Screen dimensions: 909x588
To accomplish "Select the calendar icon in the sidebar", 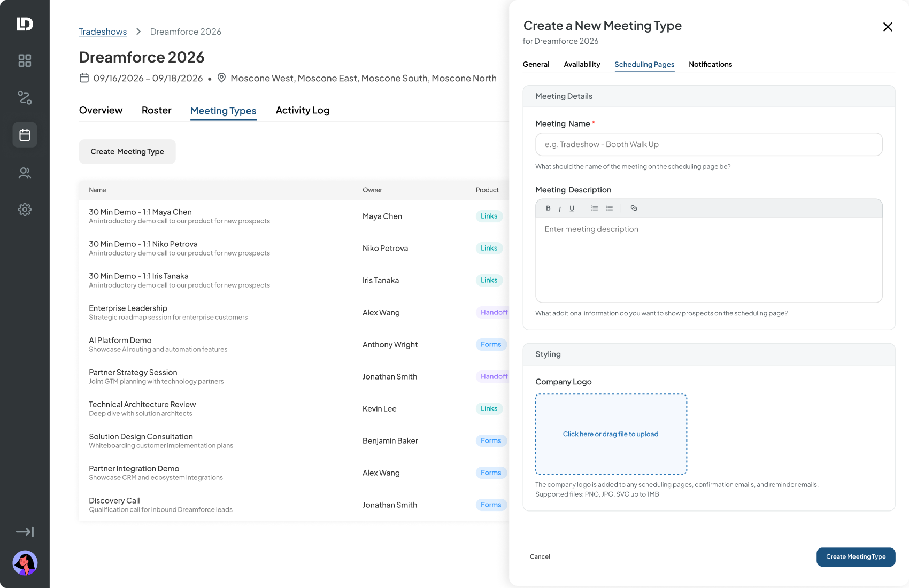I will pos(25,135).
